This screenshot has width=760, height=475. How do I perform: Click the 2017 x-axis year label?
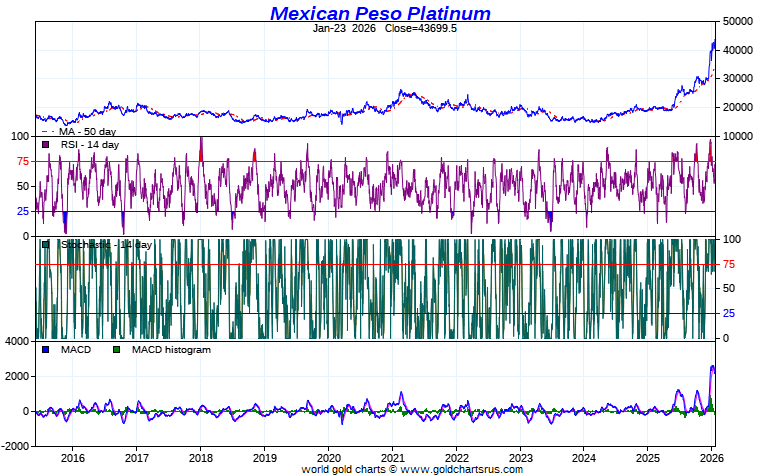click(x=137, y=458)
